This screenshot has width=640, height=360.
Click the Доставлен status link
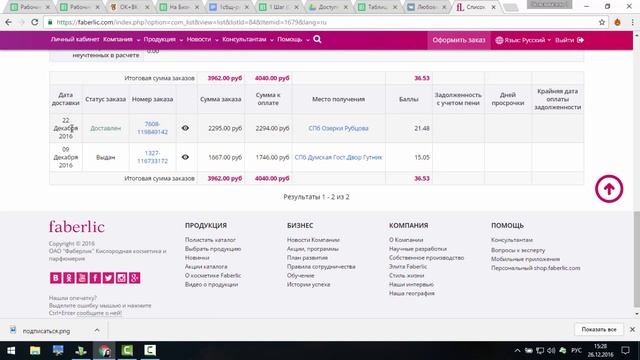(x=105, y=128)
